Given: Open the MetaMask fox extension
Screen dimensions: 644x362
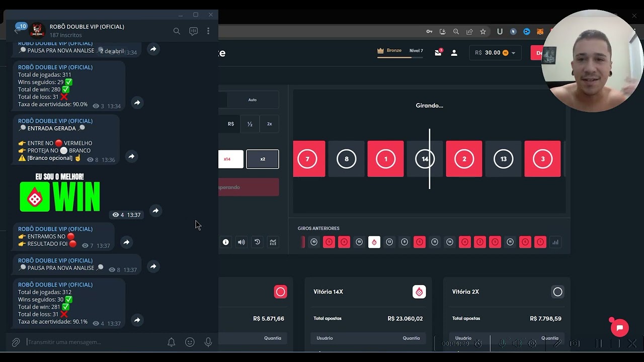Looking at the screenshot, I should point(540,32).
